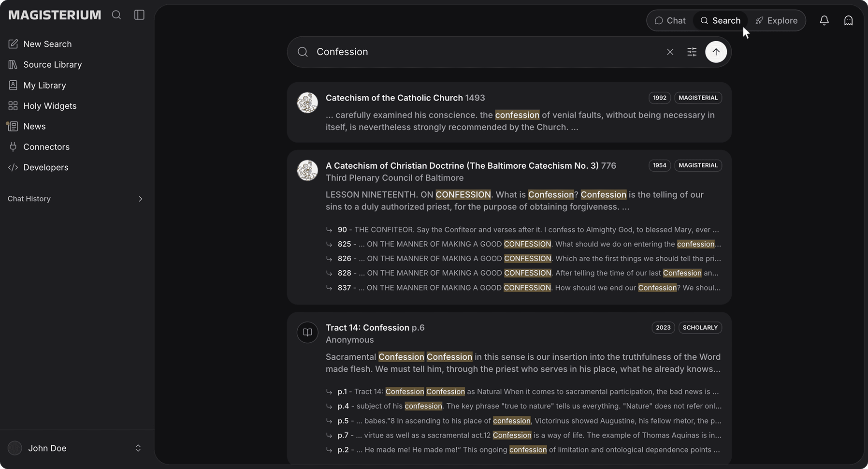Open notifications bell icon
This screenshot has height=469, width=868.
pos(824,20)
